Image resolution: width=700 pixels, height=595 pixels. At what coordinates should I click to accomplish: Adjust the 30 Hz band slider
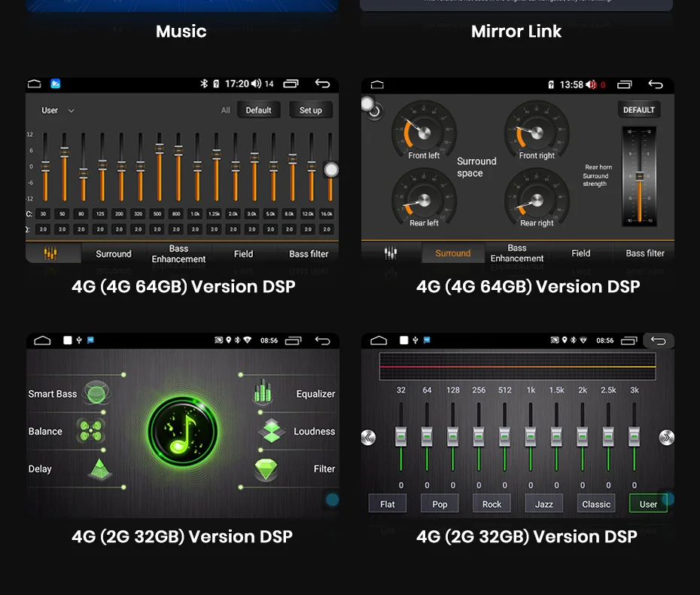(x=45, y=166)
